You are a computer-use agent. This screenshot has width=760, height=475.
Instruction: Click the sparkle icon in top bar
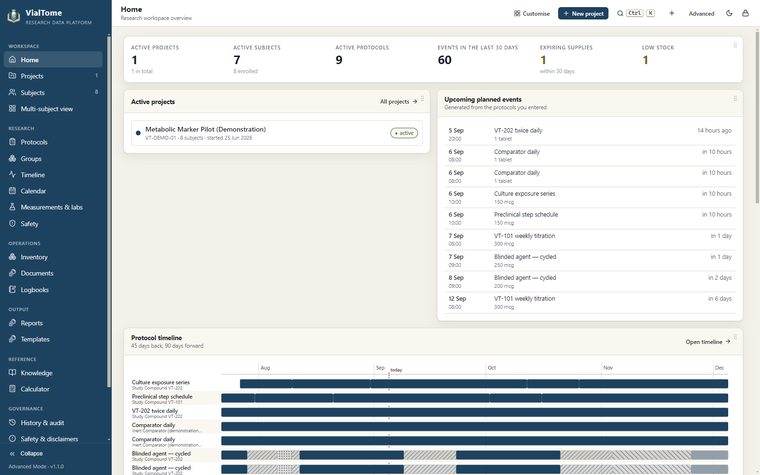tap(672, 14)
